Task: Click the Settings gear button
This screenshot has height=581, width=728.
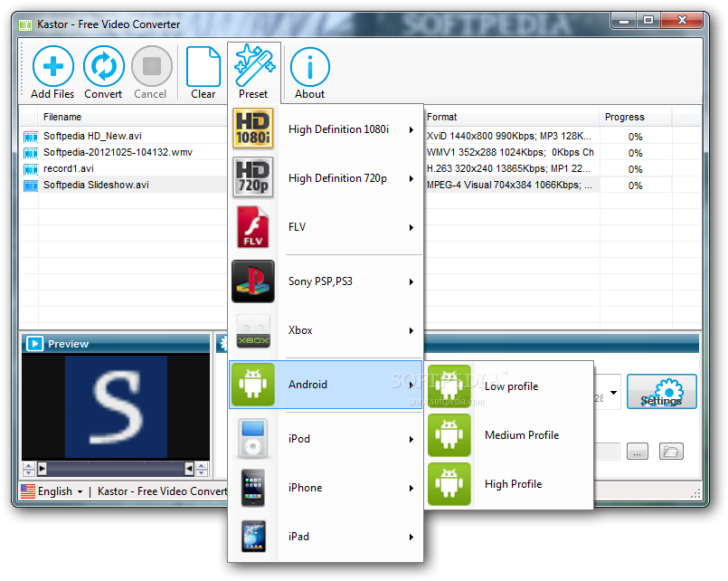Action: point(662,392)
